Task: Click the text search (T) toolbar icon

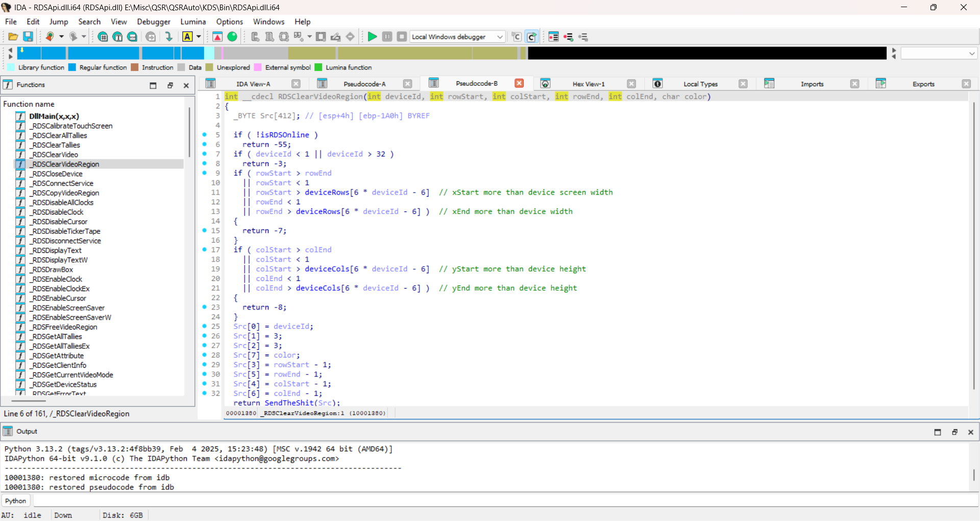Action: (x=117, y=37)
